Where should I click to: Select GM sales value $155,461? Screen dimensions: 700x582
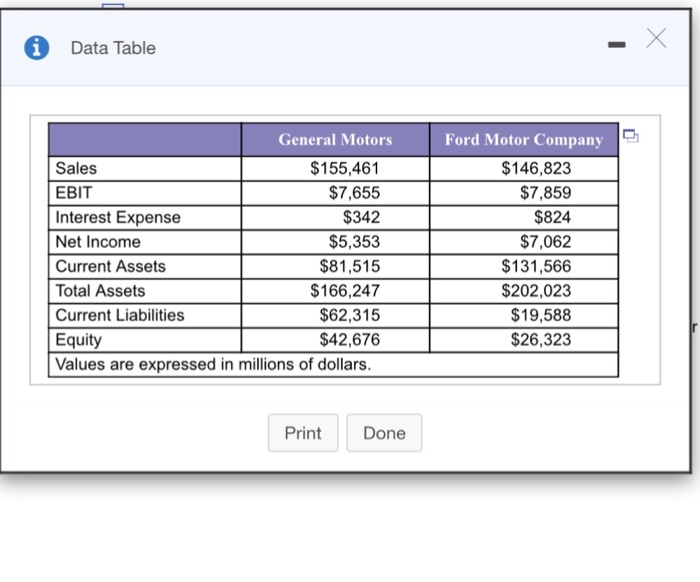[345, 168]
